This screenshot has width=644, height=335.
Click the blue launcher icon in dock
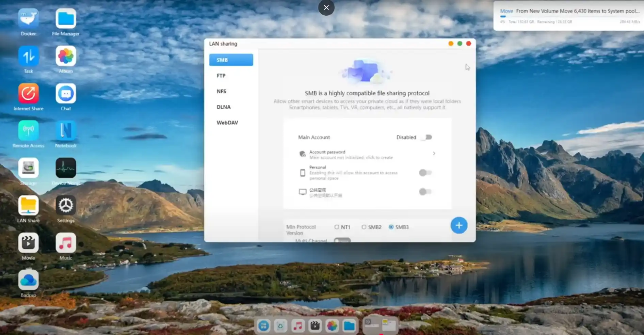click(263, 326)
